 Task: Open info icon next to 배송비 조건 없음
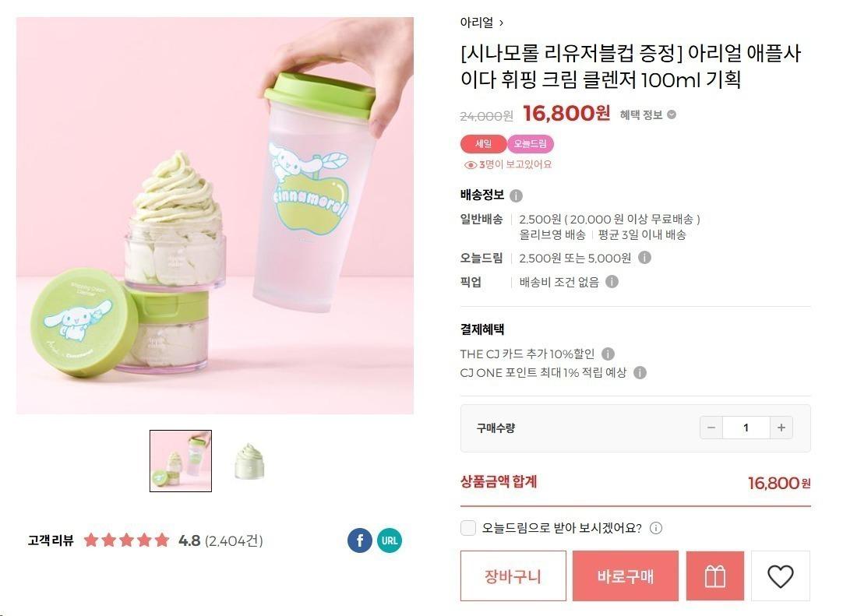[x=612, y=282]
